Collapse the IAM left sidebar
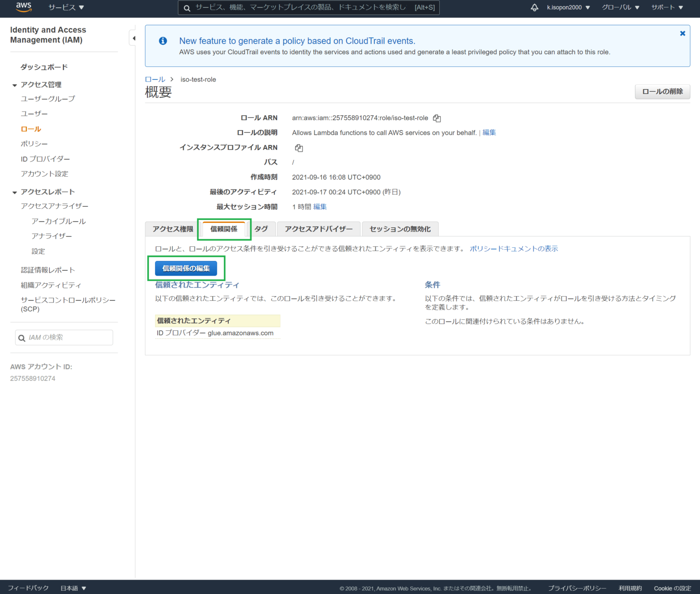Image resolution: width=700 pixels, height=594 pixels. 134,38
